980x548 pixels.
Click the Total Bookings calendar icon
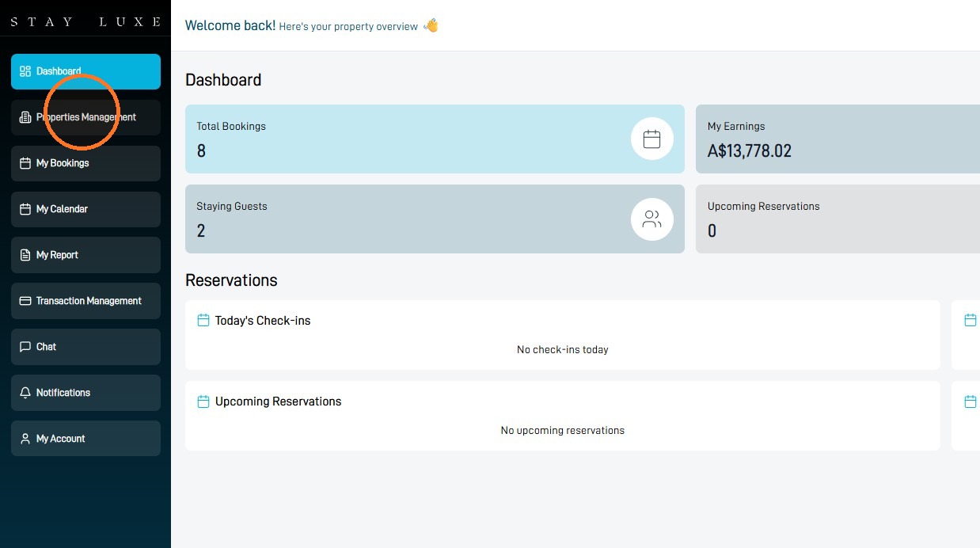(x=651, y=139)
